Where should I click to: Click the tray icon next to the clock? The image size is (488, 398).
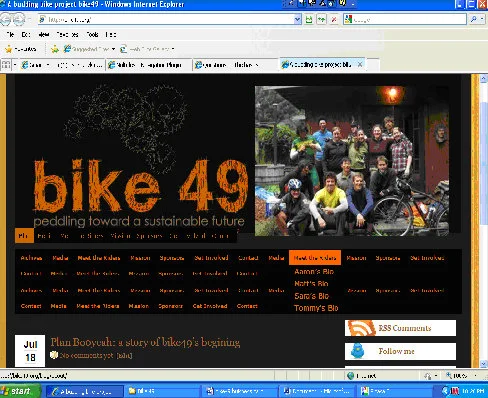[455, 391]
